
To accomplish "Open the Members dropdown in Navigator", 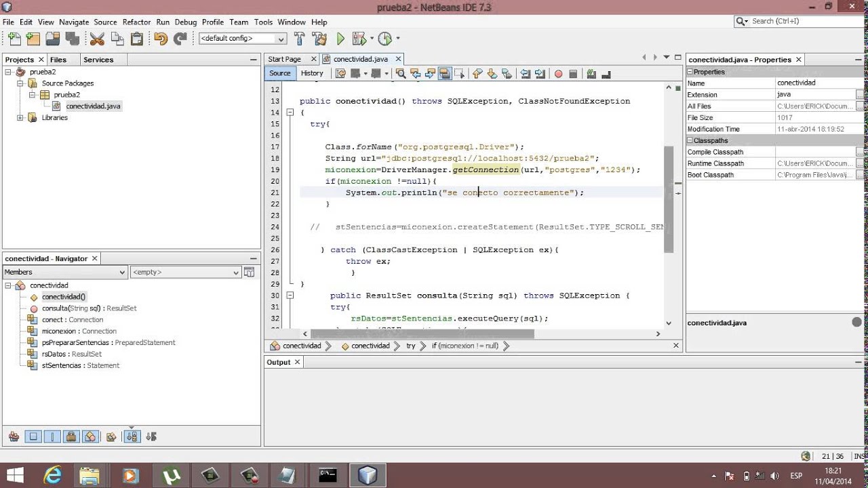I will [x=65, y=272].
